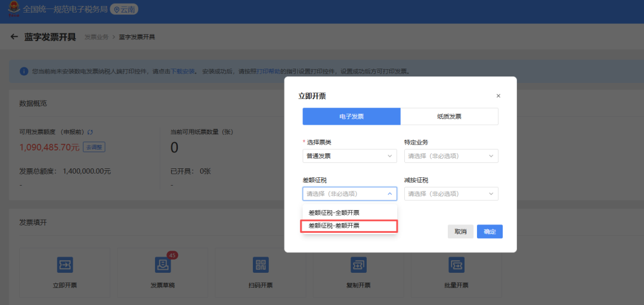Screen dimensions: 644x305
Task: Select option 差额征税-差额开票
Action: 349,226
